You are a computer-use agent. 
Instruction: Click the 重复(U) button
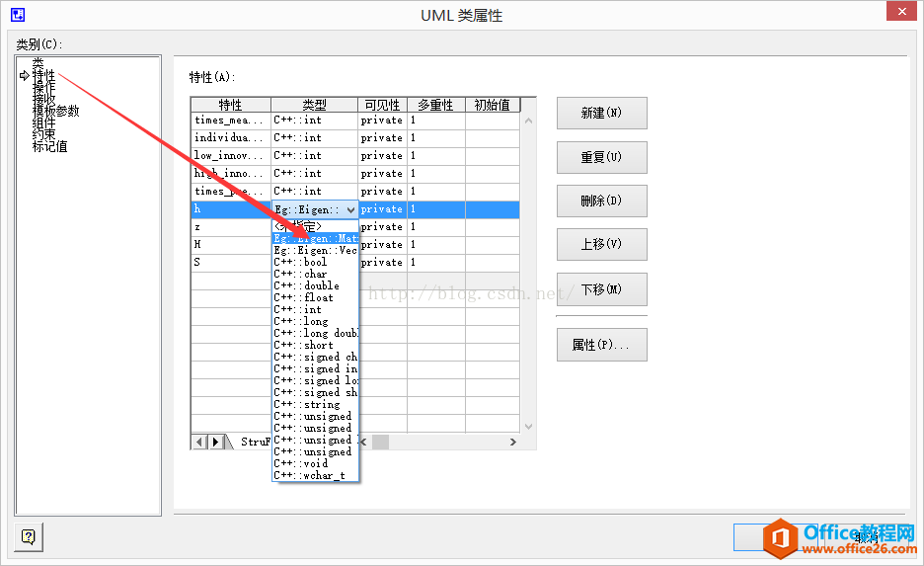click(601, 157)
